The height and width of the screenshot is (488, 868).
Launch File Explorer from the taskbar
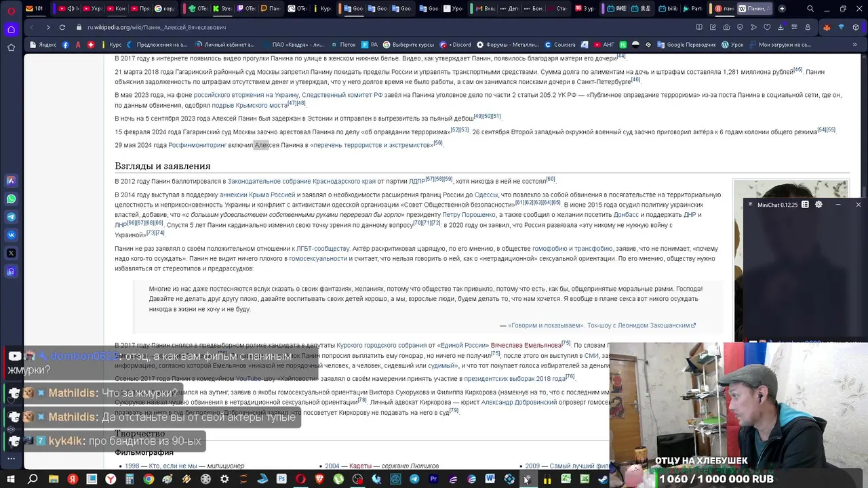click(53, 479)
